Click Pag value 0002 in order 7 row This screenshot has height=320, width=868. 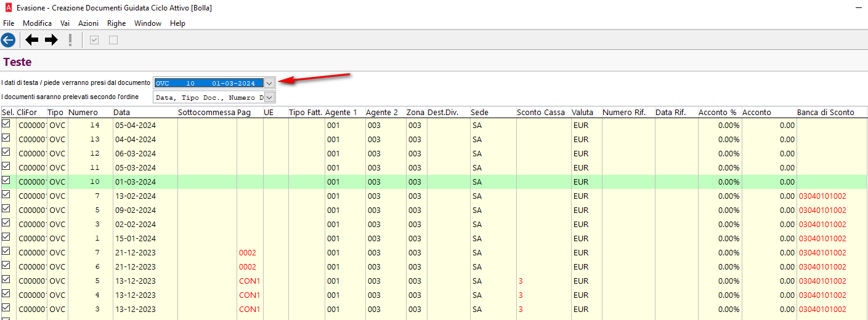coord(248,253)
